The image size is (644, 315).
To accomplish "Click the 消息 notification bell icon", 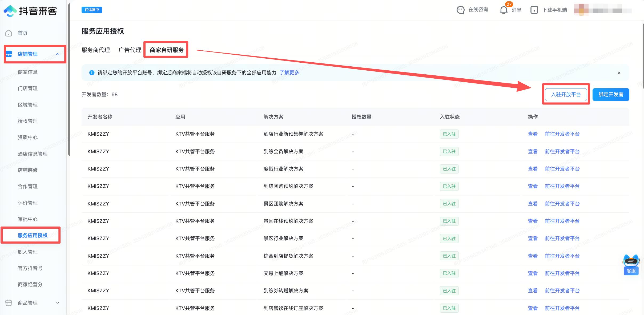I will pyautogui.click(x=504, y=10).
